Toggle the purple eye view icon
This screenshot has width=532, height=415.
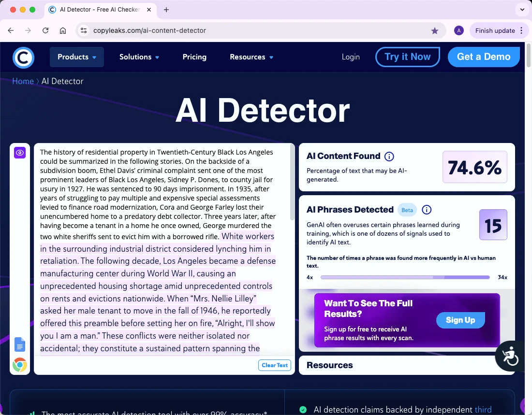pyautogui.click(x=20, y=153)
